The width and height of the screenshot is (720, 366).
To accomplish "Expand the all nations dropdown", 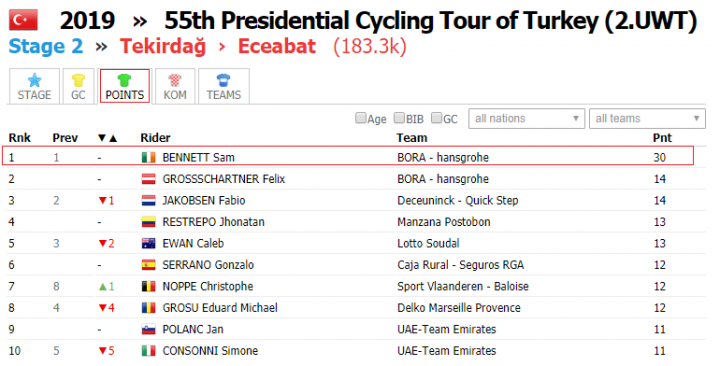I will [526, 118].
